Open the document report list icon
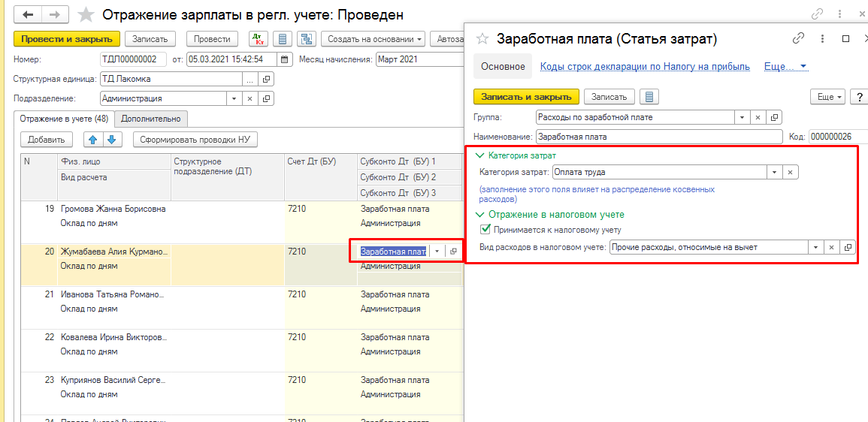The image size is (868, 422). [283, 39]
